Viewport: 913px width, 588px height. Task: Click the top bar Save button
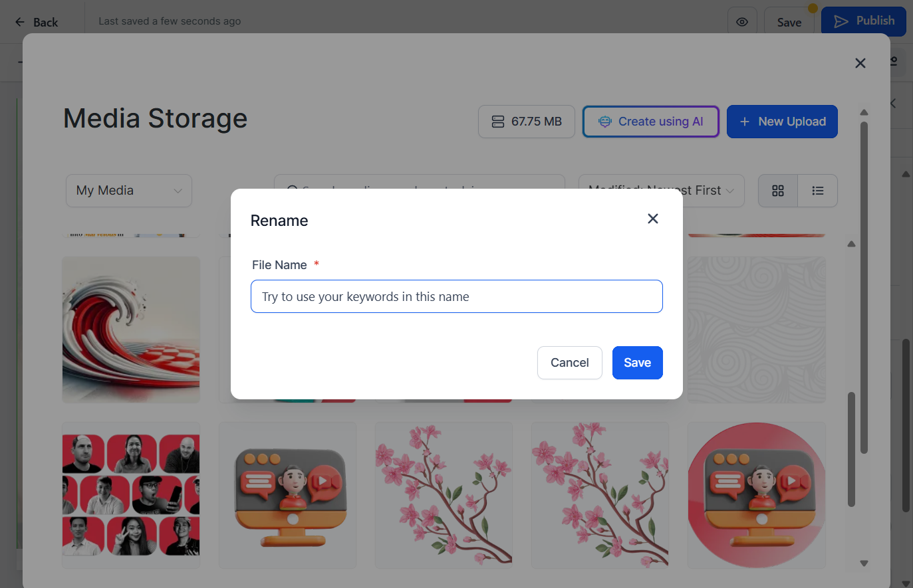789,22
